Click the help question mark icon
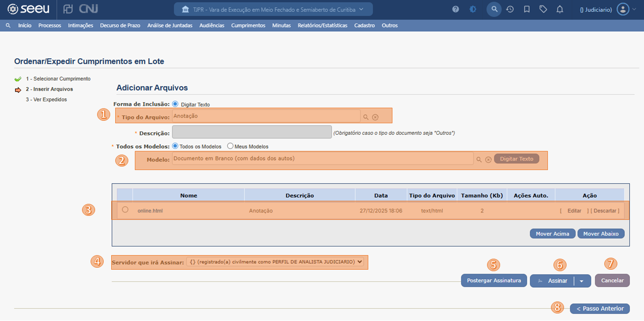Screen dimensions: 644x321 pos(455,9)
